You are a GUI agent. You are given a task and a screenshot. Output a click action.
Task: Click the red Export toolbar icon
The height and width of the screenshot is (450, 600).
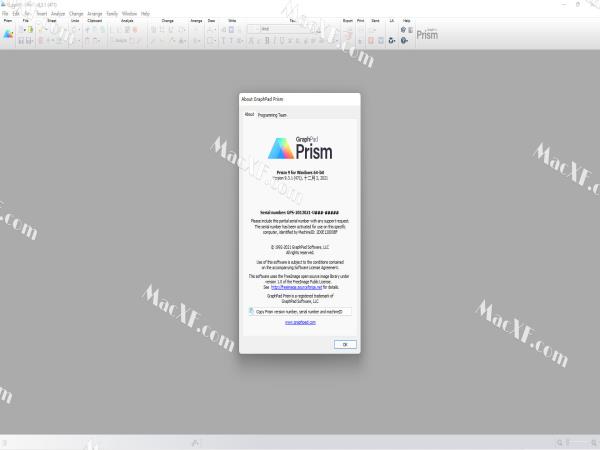coord(348,35)
